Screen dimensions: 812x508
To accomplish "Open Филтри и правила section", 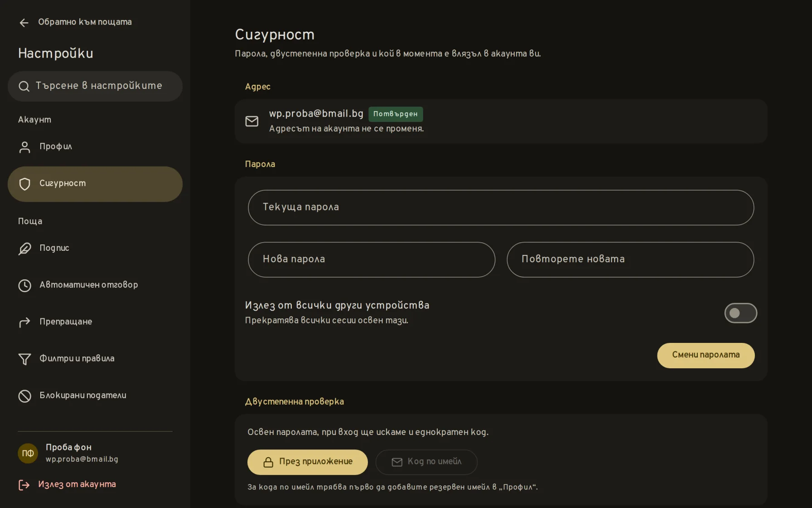I will [x=95, y=359].
